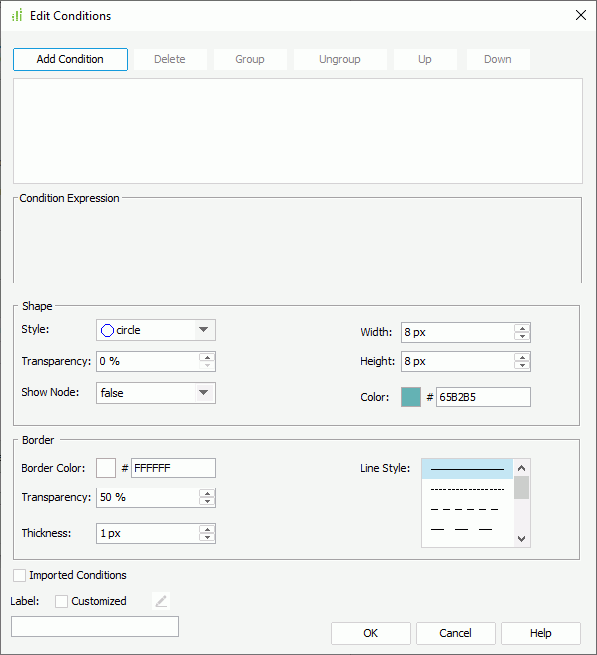Click the Border Color hex field FFFFFF
Screen dimensions: 597x655
click(x=173, y=468)
